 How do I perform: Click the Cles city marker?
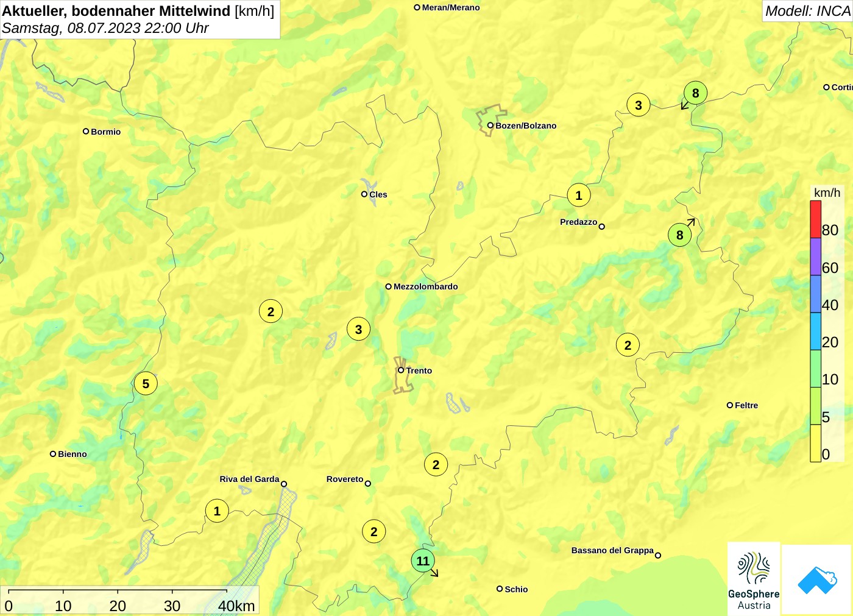pos(364,194)
